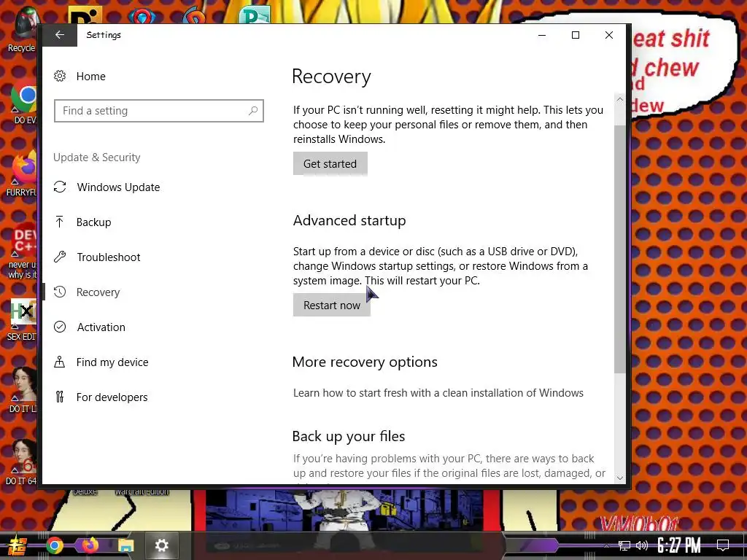Open File Explorer from the taskbar
Screen dimensions: 747x560
point(125,545)
